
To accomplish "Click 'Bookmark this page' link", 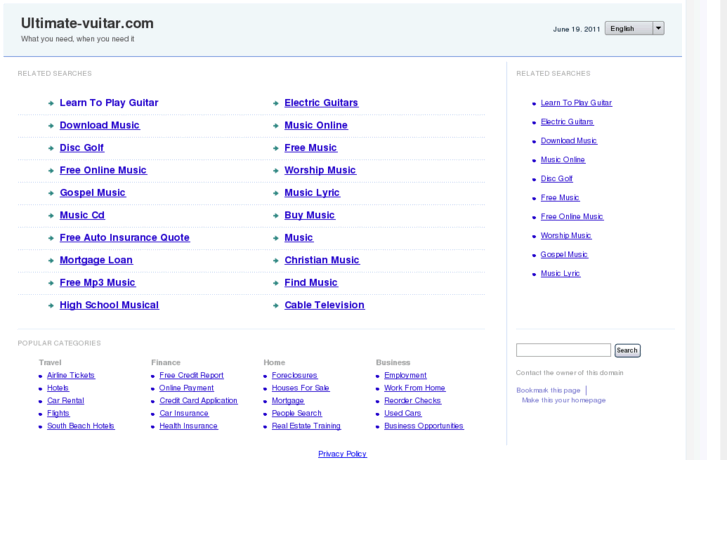I will [x=548, y=391].
